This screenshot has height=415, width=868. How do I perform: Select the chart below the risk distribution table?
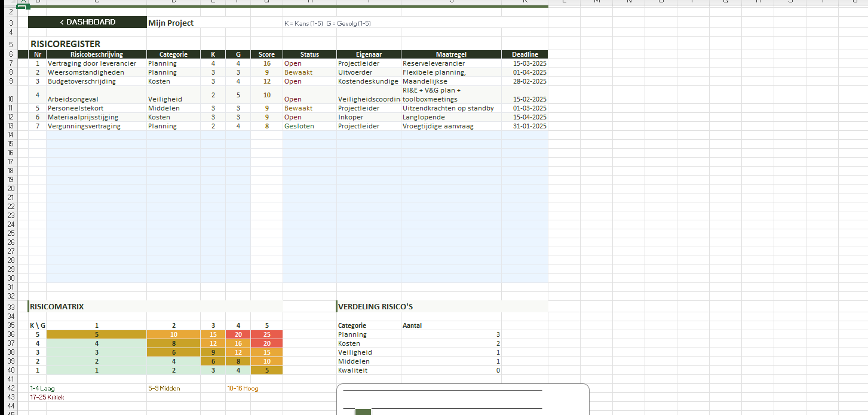[462, 400]
